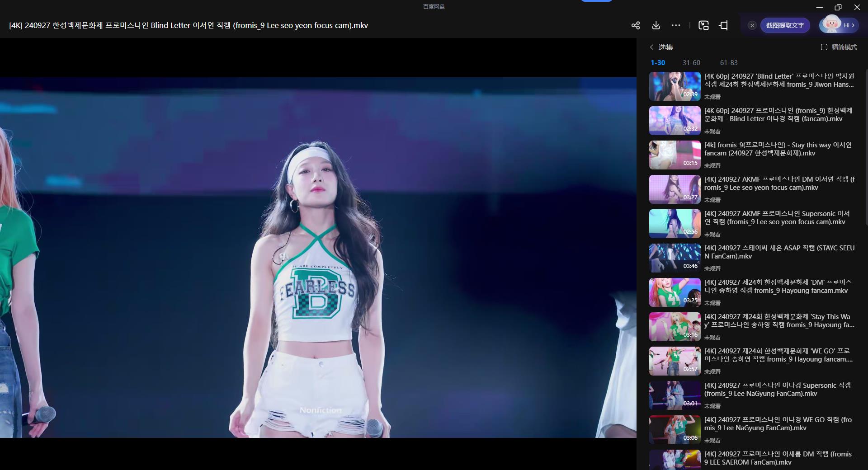Click the 截图提取文字 button
Image resolution: width=868 pixels, height=470 pixels.
(785, 25)
